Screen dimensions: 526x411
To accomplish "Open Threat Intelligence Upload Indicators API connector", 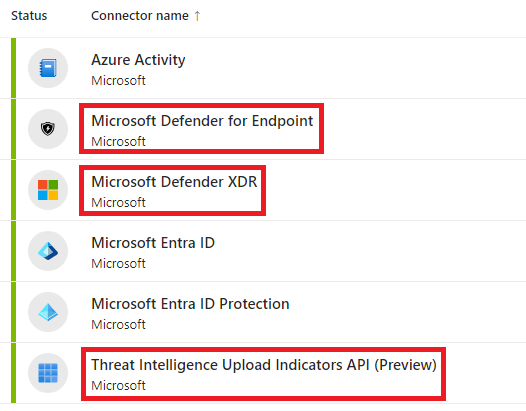I will (264, 365).
